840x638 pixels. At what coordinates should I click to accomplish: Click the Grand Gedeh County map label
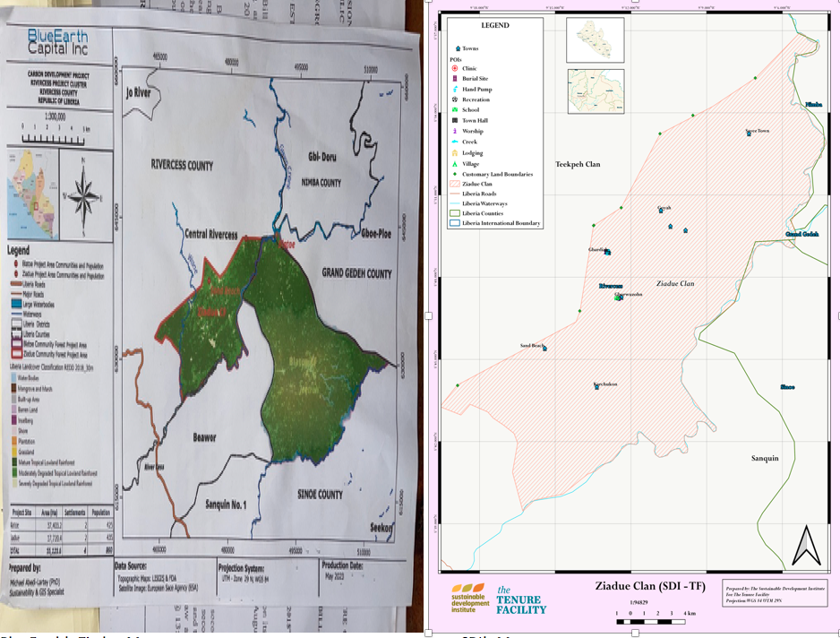[x=356, y=273]
